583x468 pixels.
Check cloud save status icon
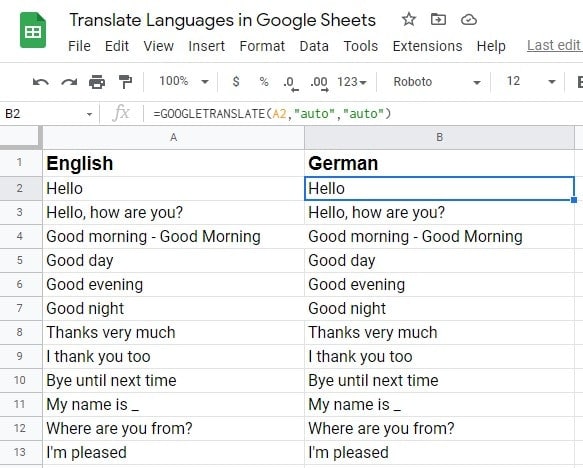coord(468,19)
